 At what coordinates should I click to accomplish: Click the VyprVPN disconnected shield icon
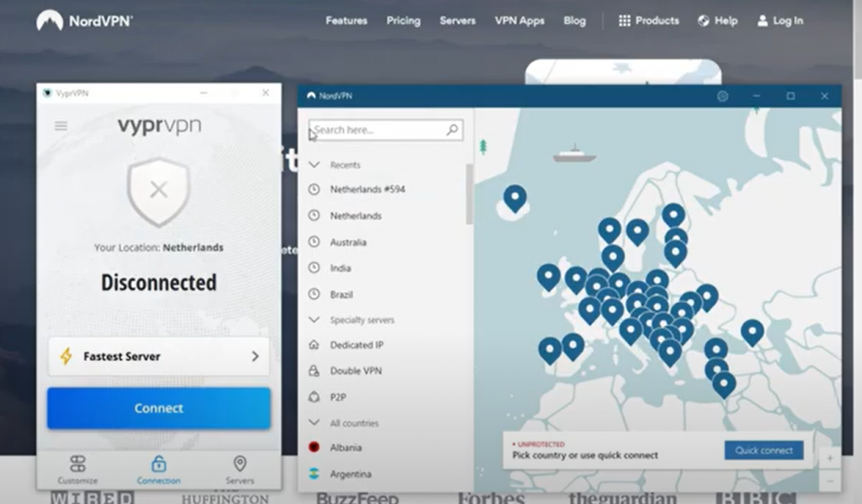click(159, 191)
